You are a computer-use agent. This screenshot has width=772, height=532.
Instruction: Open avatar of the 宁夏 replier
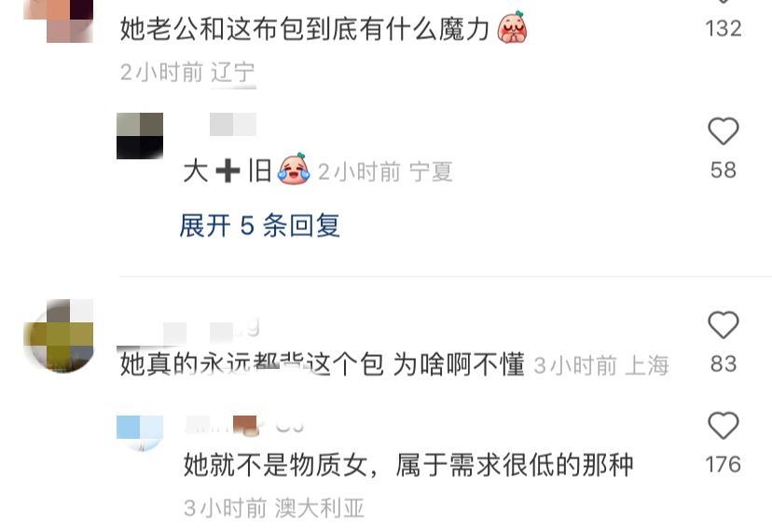140,136
